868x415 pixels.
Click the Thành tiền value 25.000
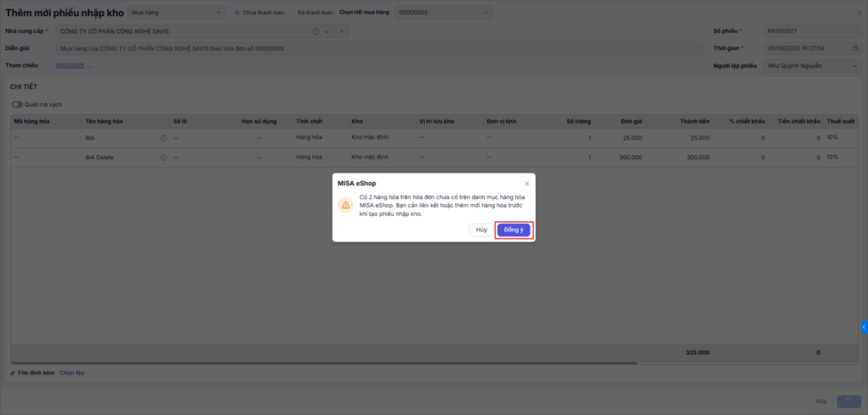[x=699, y=138]
